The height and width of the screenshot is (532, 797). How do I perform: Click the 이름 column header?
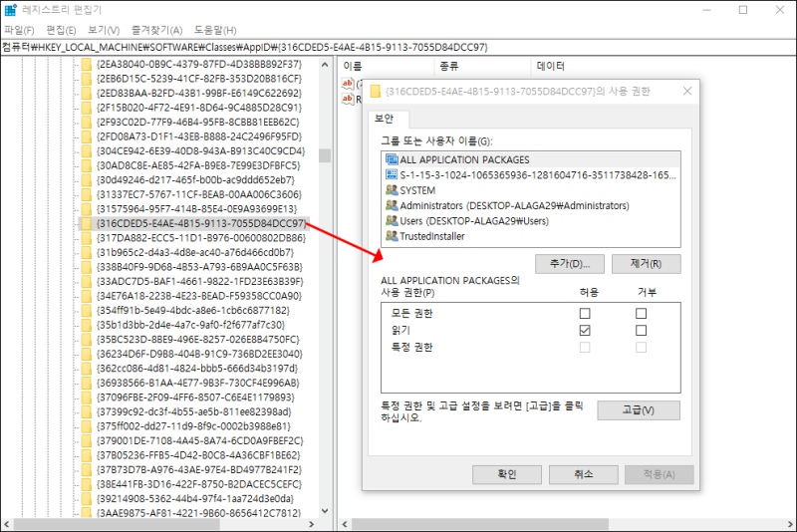(x=386, y=66)
